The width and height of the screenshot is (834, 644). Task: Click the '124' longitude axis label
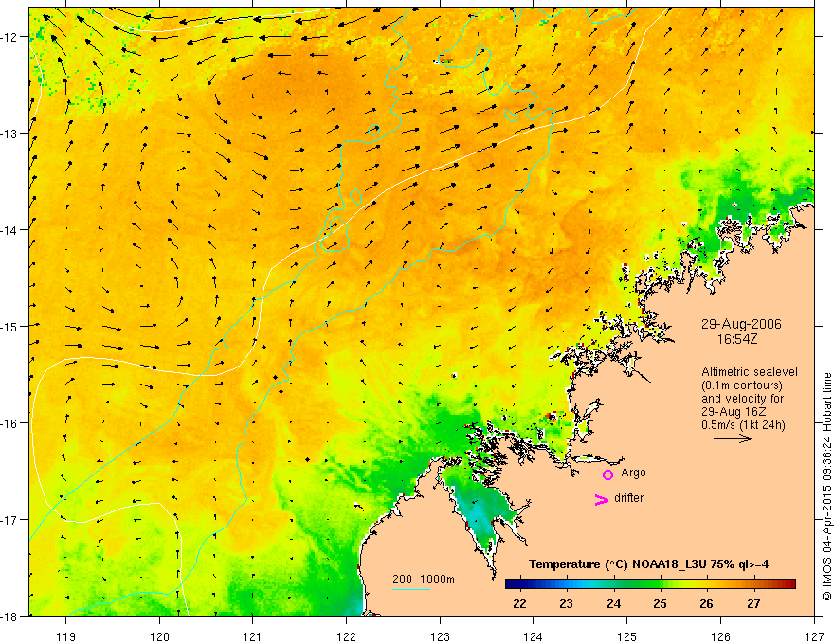533,637
